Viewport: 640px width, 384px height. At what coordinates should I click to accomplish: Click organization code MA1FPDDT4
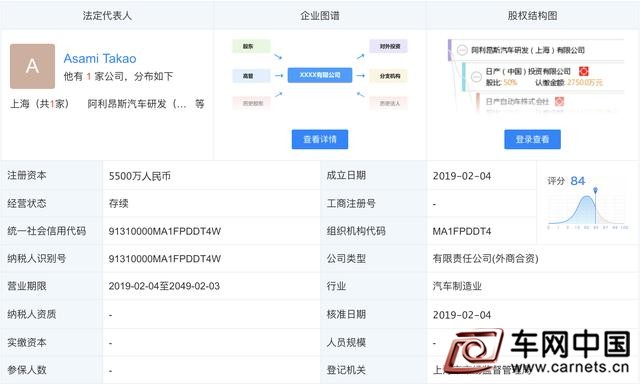462,231
